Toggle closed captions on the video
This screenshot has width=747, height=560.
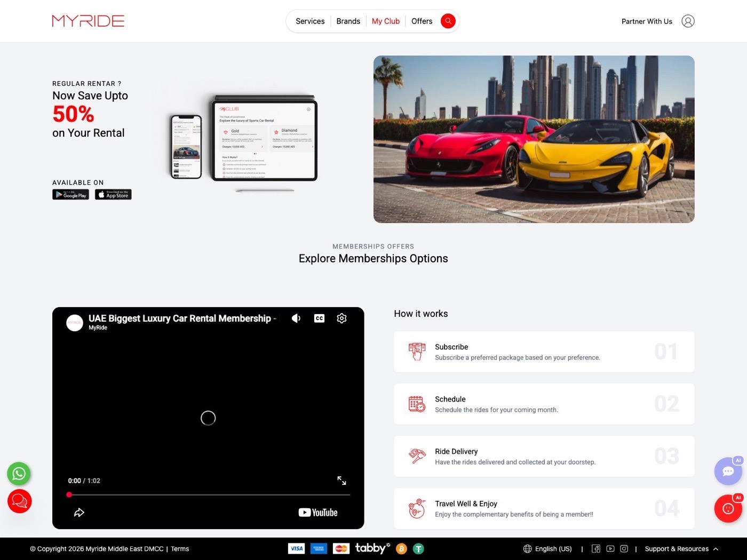point(319,318)
